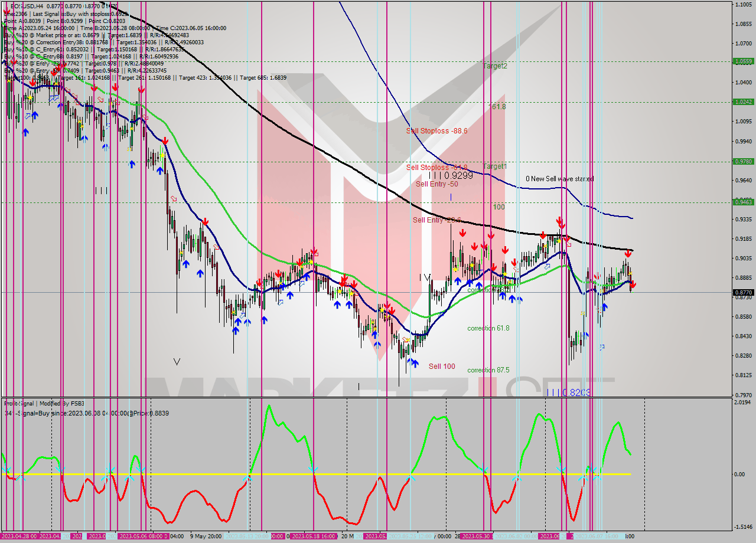The image size is (756, 543).
Task: Click the 2023.04.28 00 time label
Action: click(x=19, y=536)
